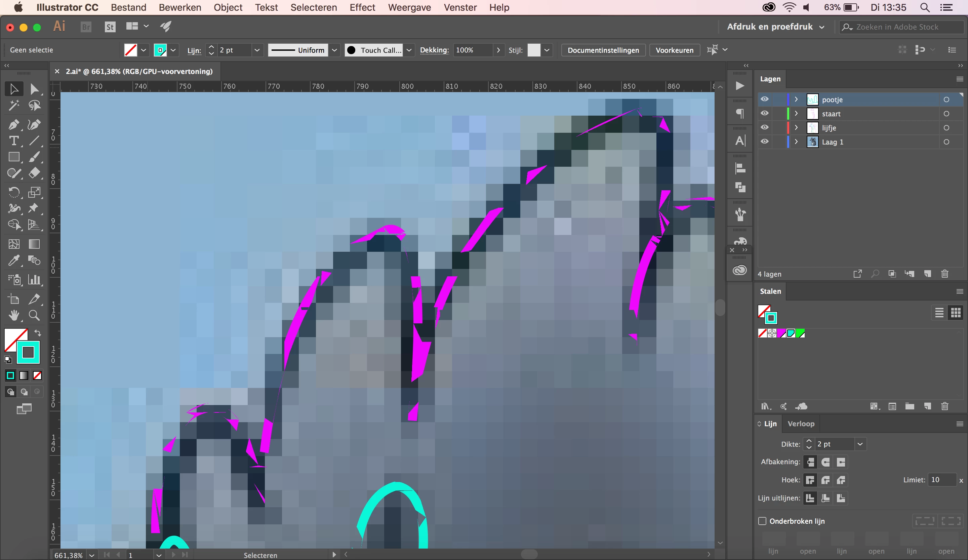Click the Voorkeuren button
968x560 pixels.
point(674,50)
